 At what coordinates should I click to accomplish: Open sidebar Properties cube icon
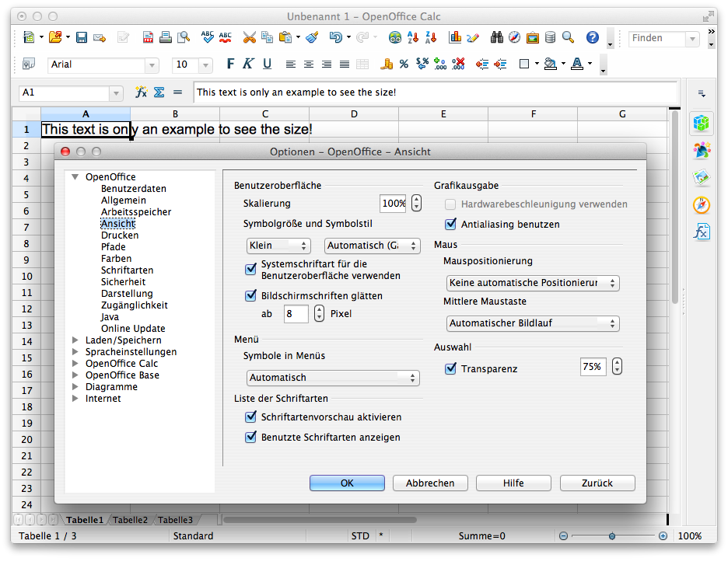click(702, 123)
